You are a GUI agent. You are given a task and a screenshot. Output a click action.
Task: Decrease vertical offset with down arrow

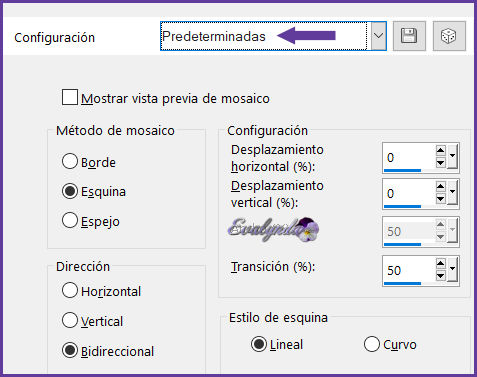(440, 199)
